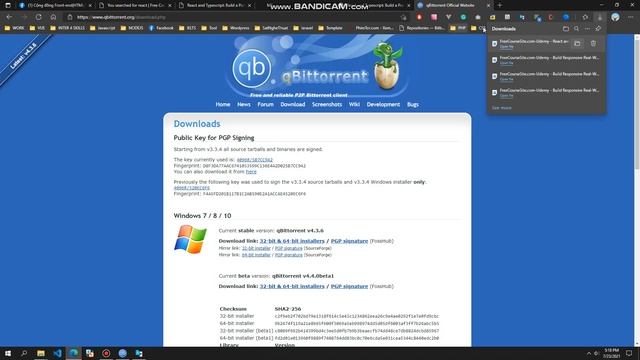Open the PHP bookmarks folder
This screenshot has width=640, height=360.
pos(458,28)
